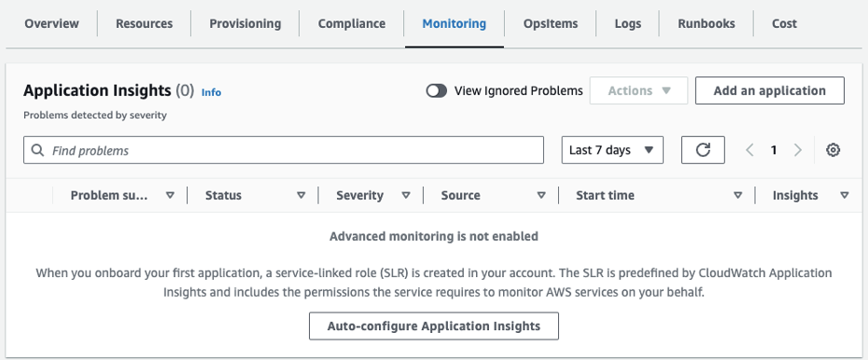This screenshot has width=868, height=360.
Task: Click Add an application button
Action: [x=769, y=90]
